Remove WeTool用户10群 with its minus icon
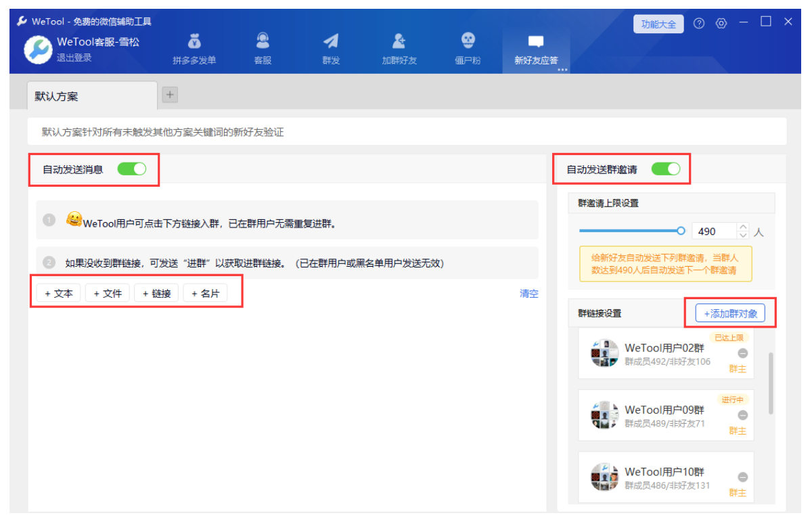 point(742,477)
